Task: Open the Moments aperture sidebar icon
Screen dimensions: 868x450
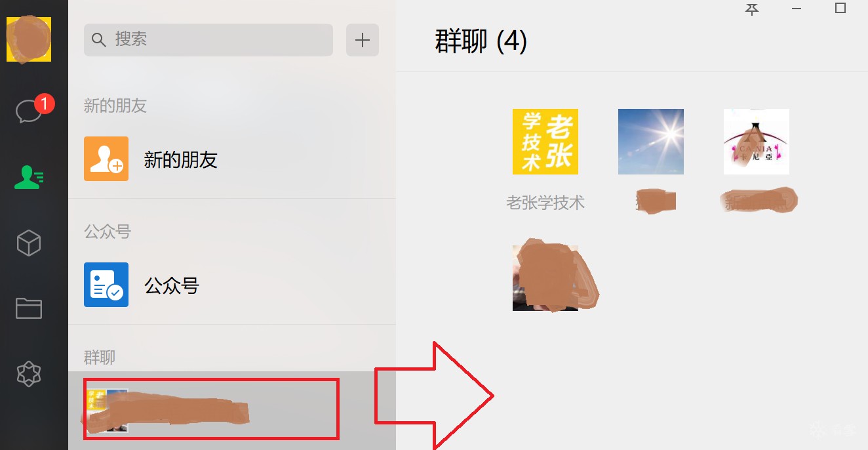Action: click(x=29, y=375)
